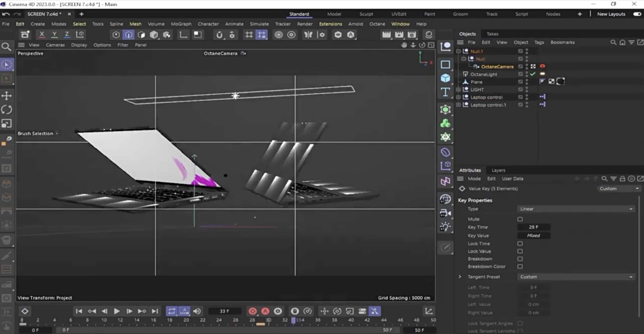
Task: Select the Text tool in the right sidebar
Action: pyautogui.click(x=445, y=92)
